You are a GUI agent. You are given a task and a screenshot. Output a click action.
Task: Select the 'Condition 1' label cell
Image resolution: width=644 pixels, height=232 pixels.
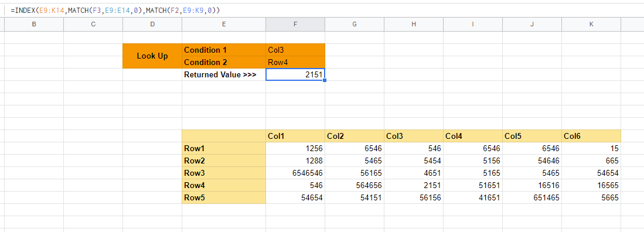(224, 50)
